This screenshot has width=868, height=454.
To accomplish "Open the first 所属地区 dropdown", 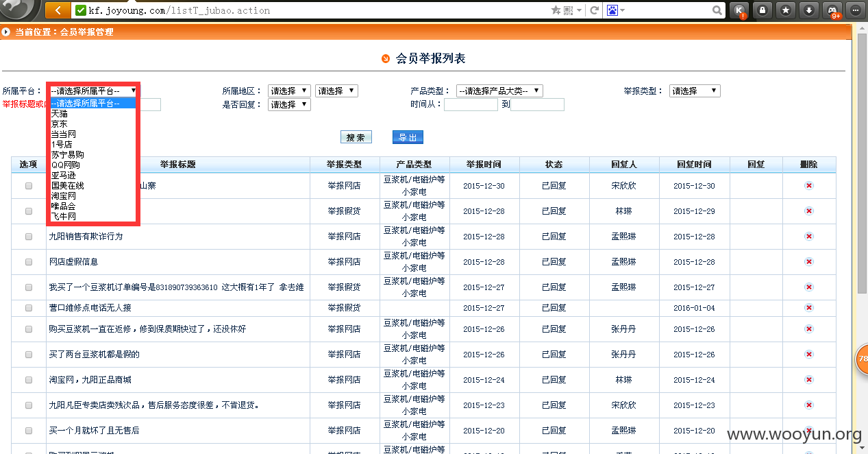I will click(290, 91).
